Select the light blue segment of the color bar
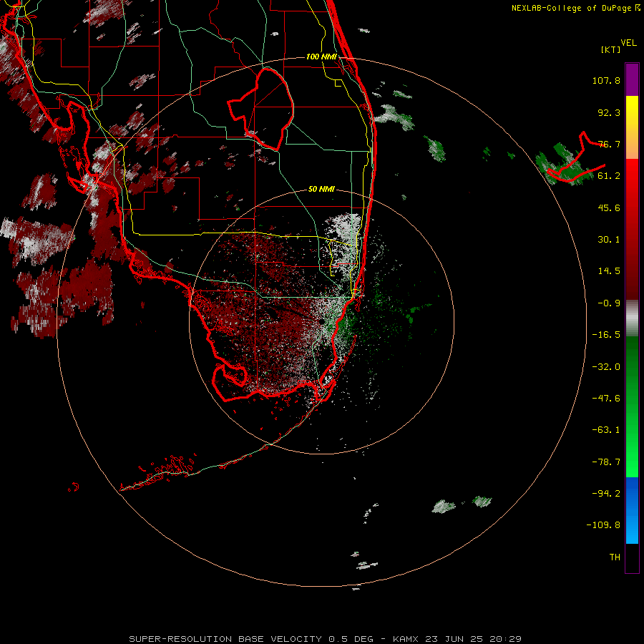The height and width of the screenshot is (644, 644). [x=632, y=530]
